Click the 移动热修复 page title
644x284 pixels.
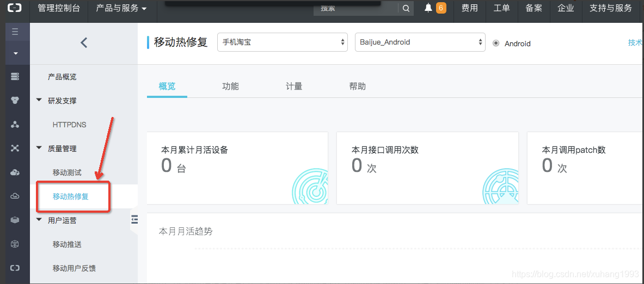pos(181,42)
